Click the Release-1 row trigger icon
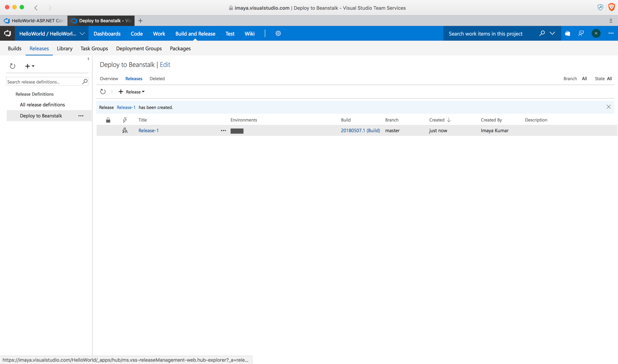 click(x=125, y=131)
